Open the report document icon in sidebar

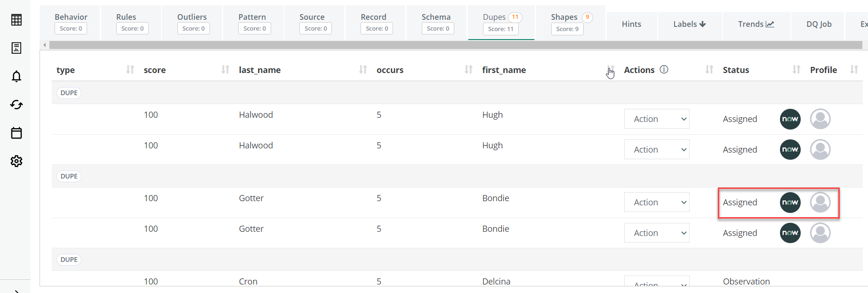click(x=16, y=48)
